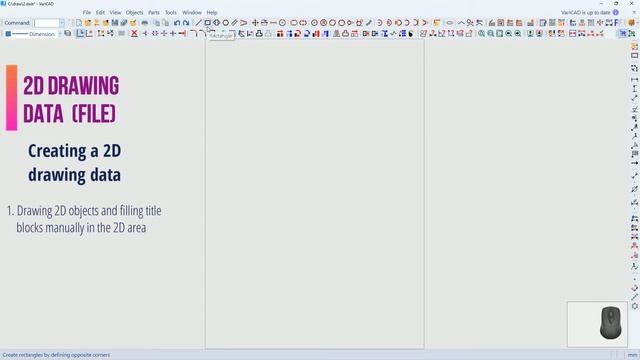
Task: Click the copy icon in top toolbar
Action: [156, 23]
